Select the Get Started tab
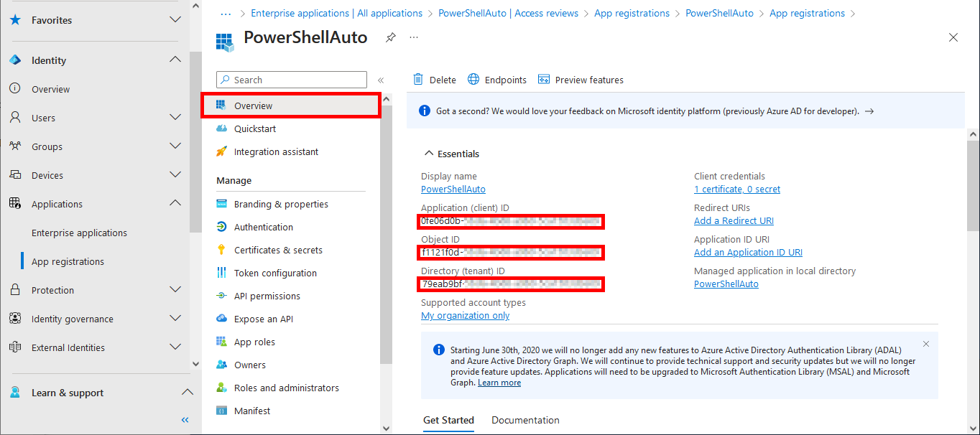This screenshot has height=435, width=980. click(x=448, y=420)
